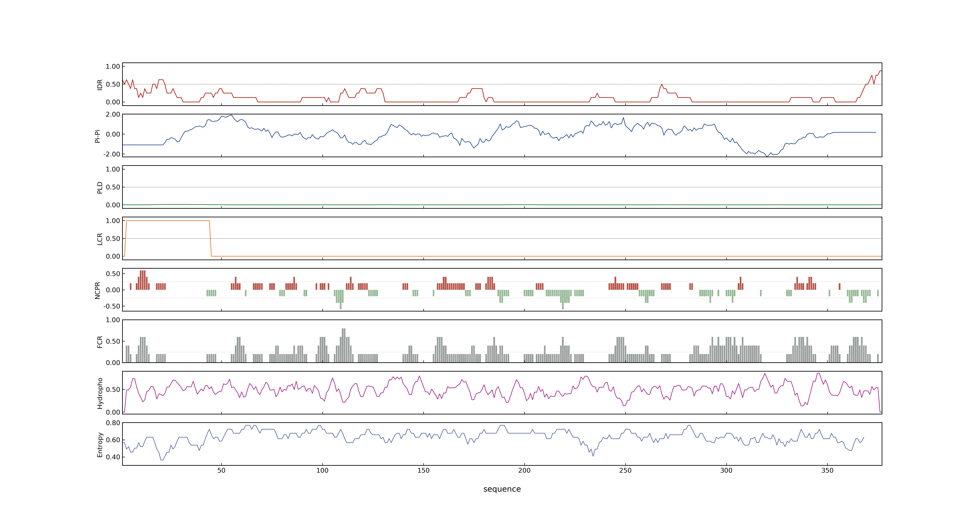Click the Entropy y-axis label

click(100, 445)
